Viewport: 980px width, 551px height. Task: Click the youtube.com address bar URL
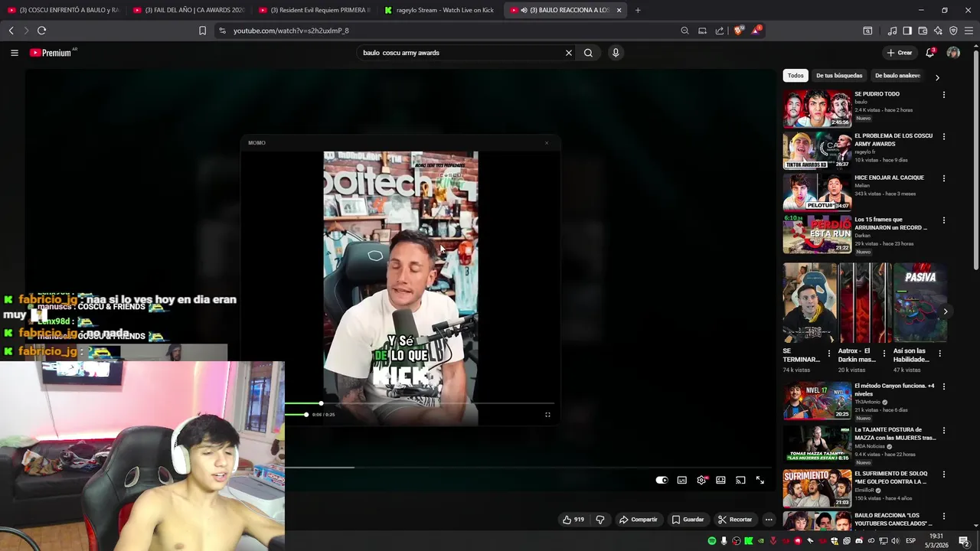(x=291, y=31)
